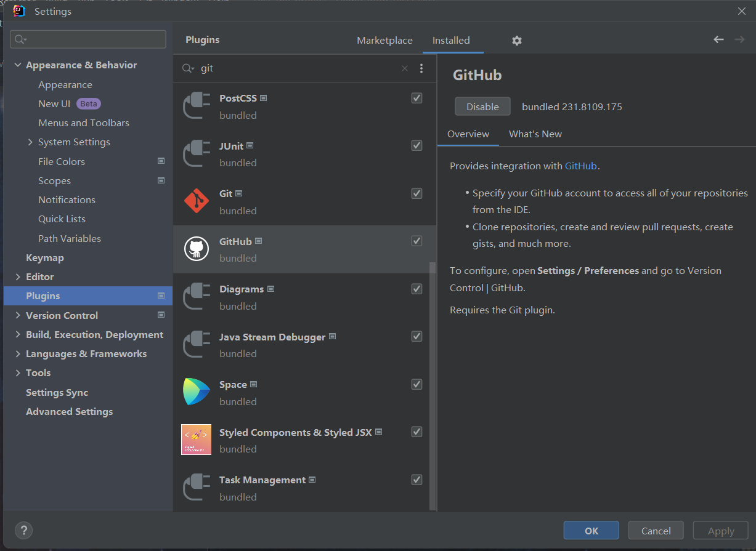
Task: Clear the plugin search with X icon
Action: click(405, 68)
